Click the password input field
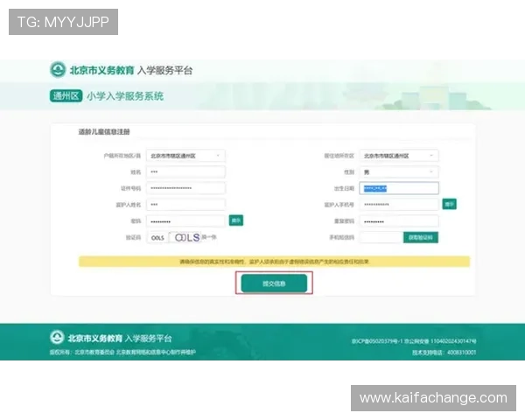The width and height of the screenshot is (525, 420). 185,221
